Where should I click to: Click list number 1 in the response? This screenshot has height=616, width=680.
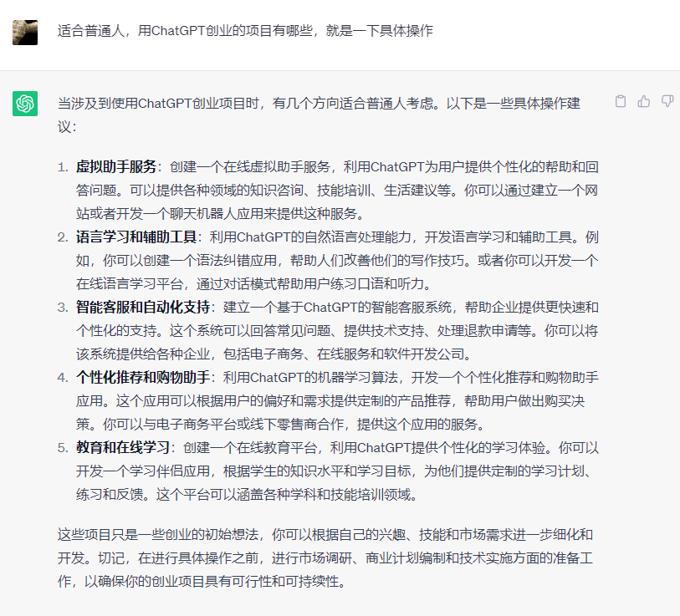click(x=62, y=166)
